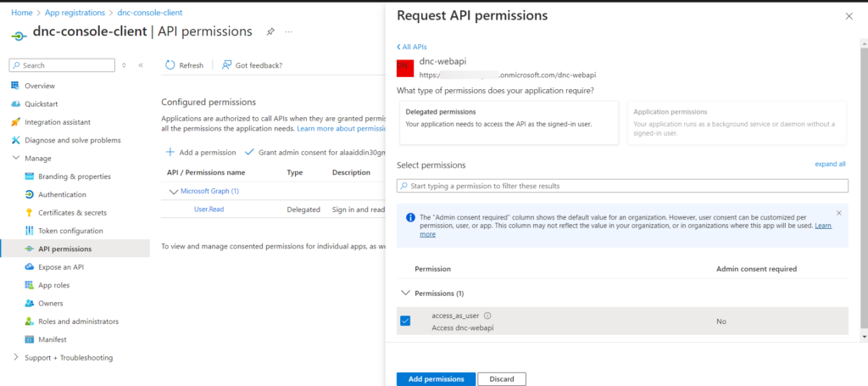Click the info icon next to access_as_user
This screenshot has height=386, width=868.
[487, 316]
